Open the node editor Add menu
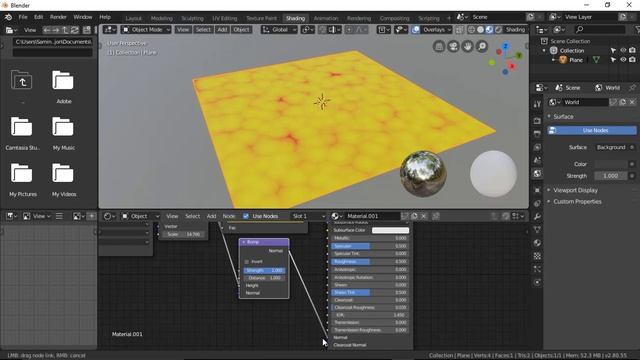 click(211, 216)
